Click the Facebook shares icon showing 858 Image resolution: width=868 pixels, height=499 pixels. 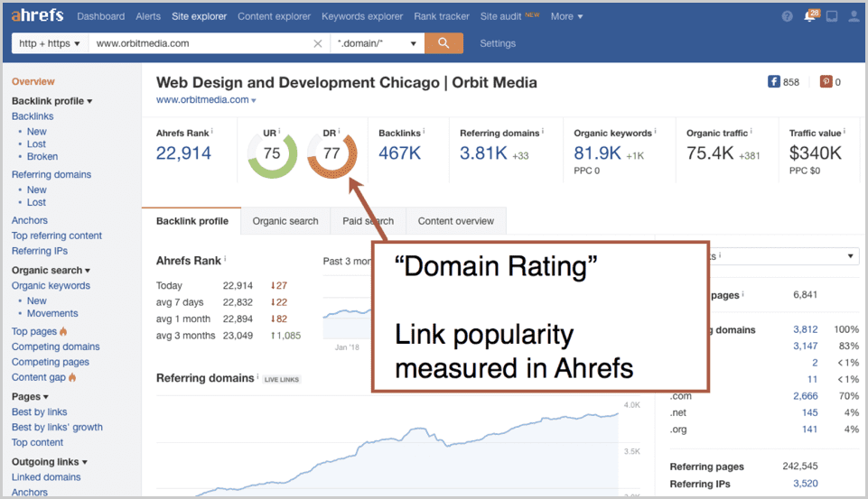773,82
